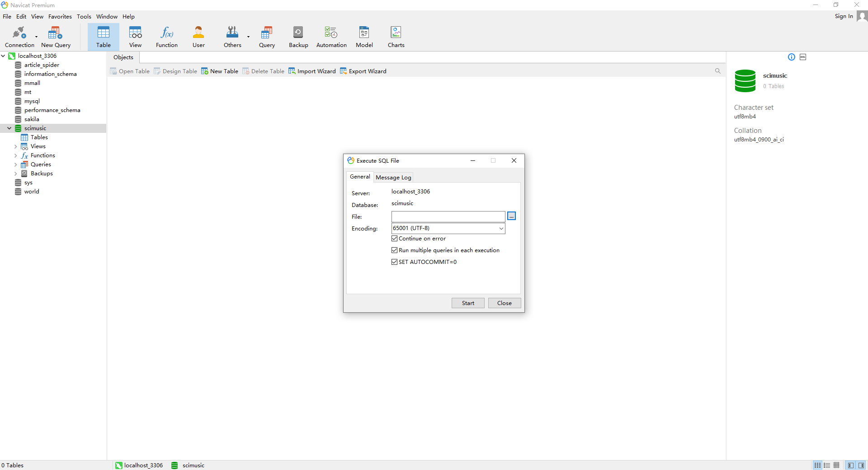This screenshot has height=470, width=868.
Task: Switch to list view in status bar
Action: 827,465
